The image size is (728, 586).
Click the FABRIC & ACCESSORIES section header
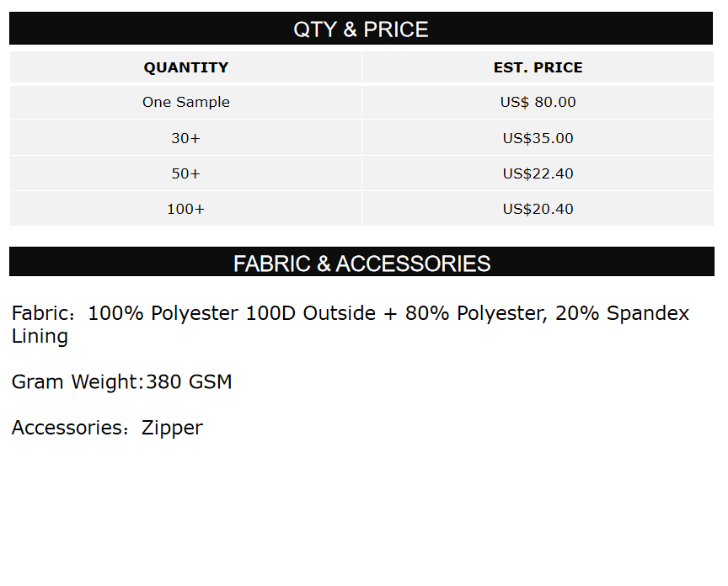tap(361, 264)
